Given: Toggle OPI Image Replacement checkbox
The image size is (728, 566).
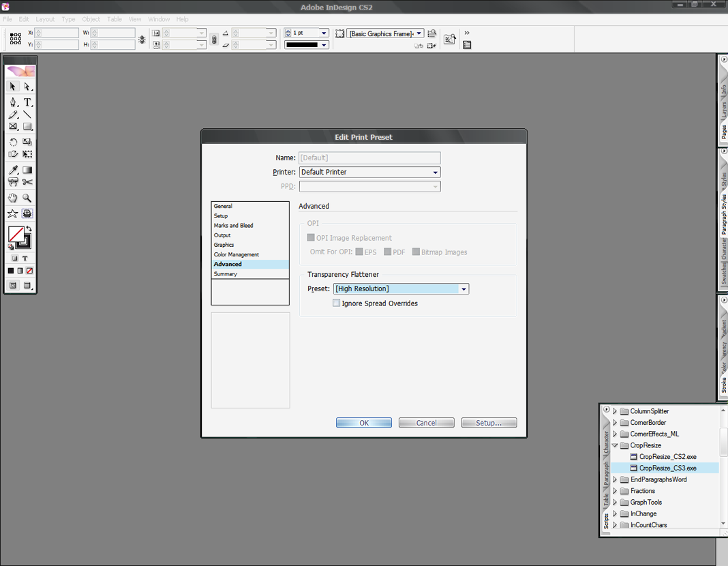Looking at the screenshot, I should [311, 238].
